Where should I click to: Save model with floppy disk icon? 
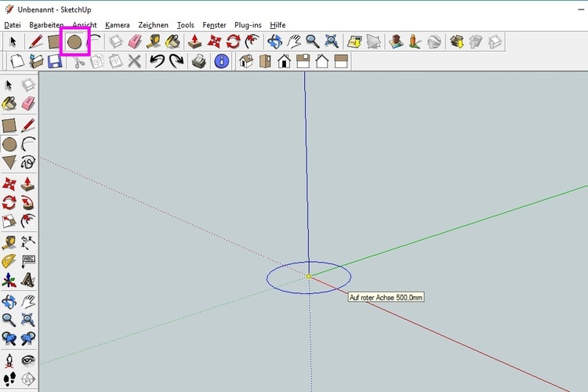coord(55,61)
